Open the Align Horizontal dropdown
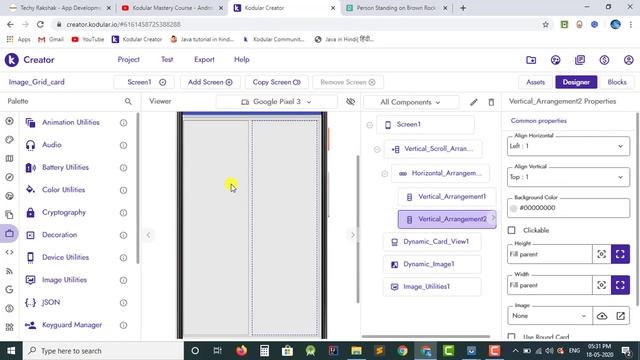640x360 pixels. 568,146
